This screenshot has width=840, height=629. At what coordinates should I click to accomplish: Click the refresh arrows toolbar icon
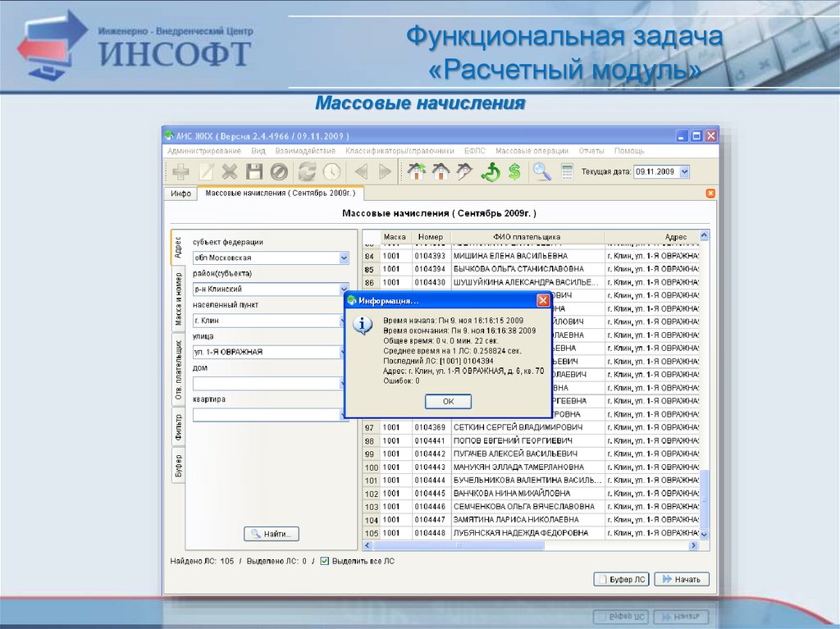tap(307, 171)
